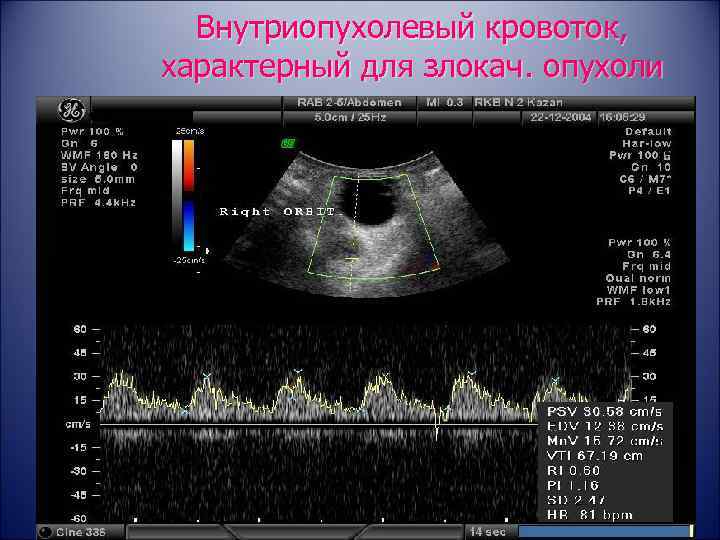Click the 'VTI 67.19 cm' measurement
The image size is (720, 540).
coord(595,456)
